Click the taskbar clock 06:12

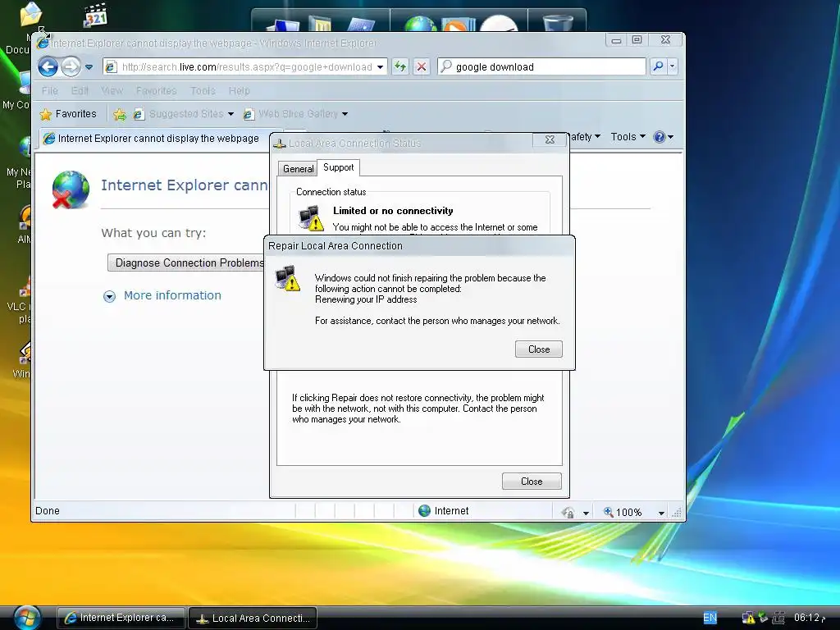click(x=809, y=618)
